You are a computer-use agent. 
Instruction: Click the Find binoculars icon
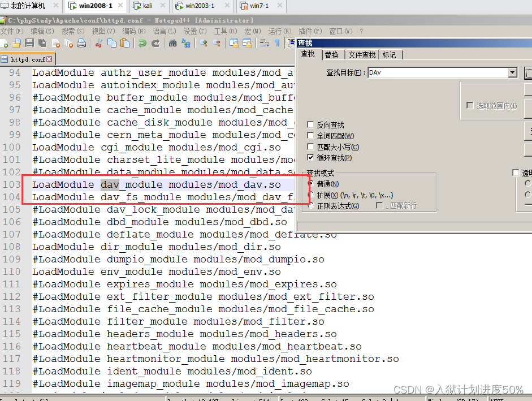tap(172, 43)
